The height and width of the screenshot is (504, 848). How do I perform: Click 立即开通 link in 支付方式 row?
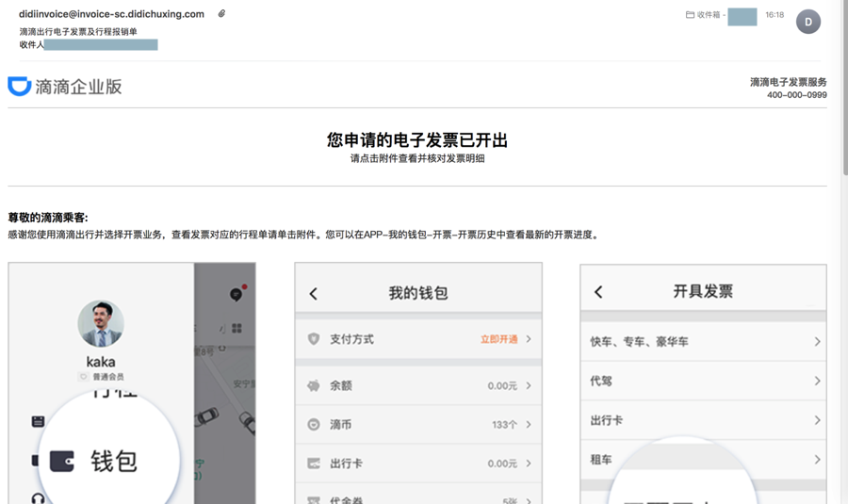(x=498, y=339)
